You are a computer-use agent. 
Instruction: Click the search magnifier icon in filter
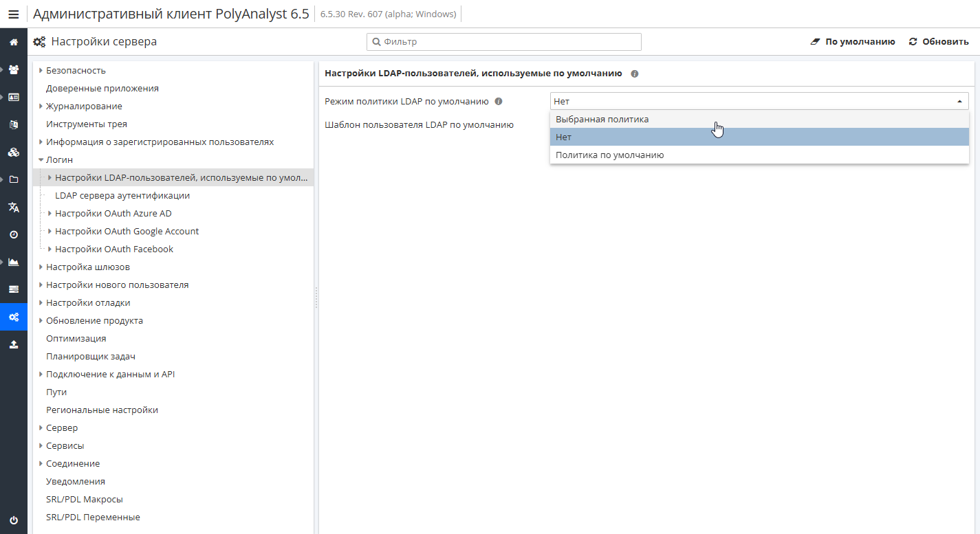tap(376, 42)
